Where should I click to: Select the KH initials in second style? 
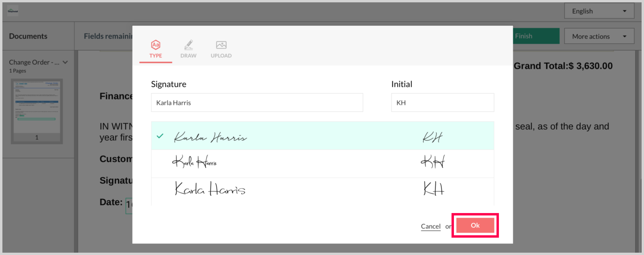[x=433, y=162]
